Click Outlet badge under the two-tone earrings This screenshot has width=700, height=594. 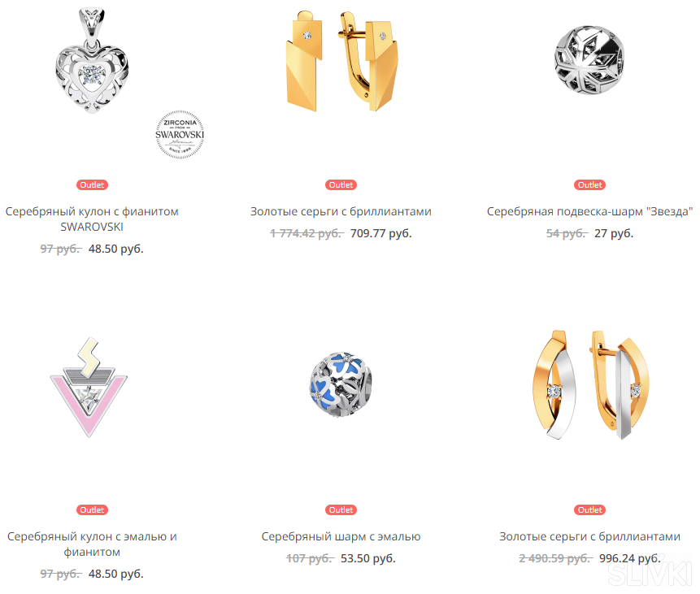click(x=589, y=509)
